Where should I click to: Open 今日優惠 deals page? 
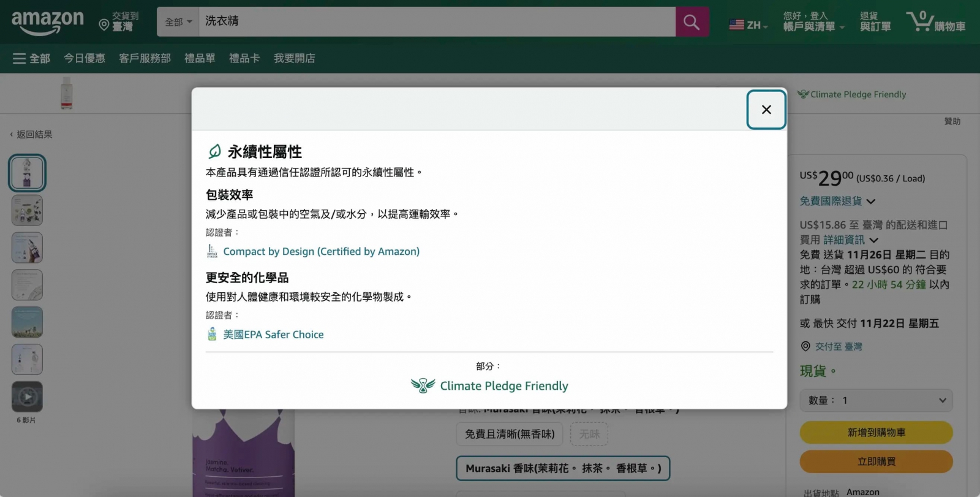click(x=85, y=58)
